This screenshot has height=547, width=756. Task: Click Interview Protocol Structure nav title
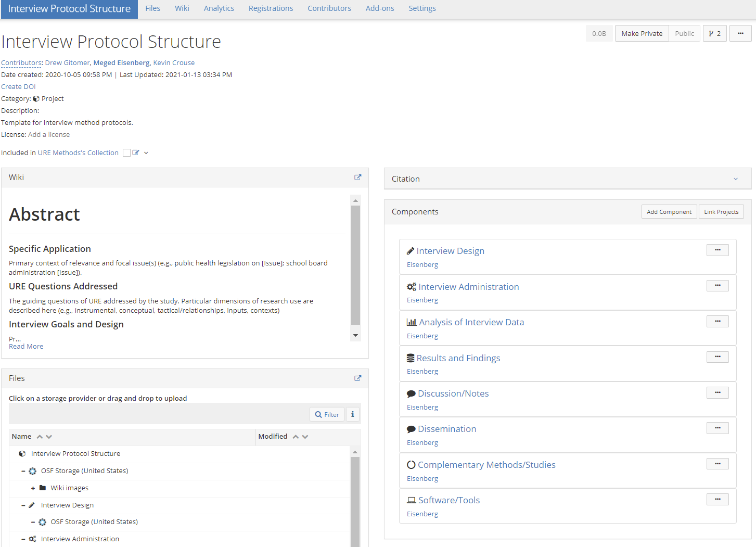(x=69, y=9)
